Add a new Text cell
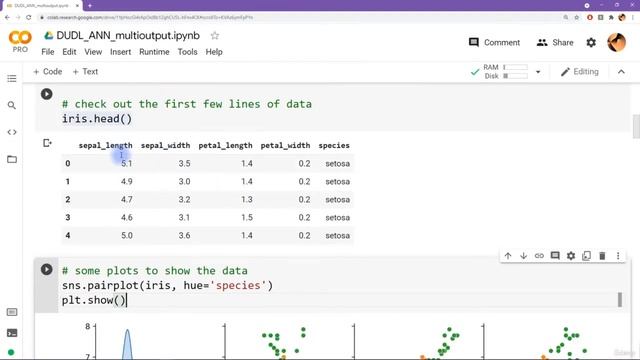Viewport: 640px width, 360px height. click(x=85, y=72)
